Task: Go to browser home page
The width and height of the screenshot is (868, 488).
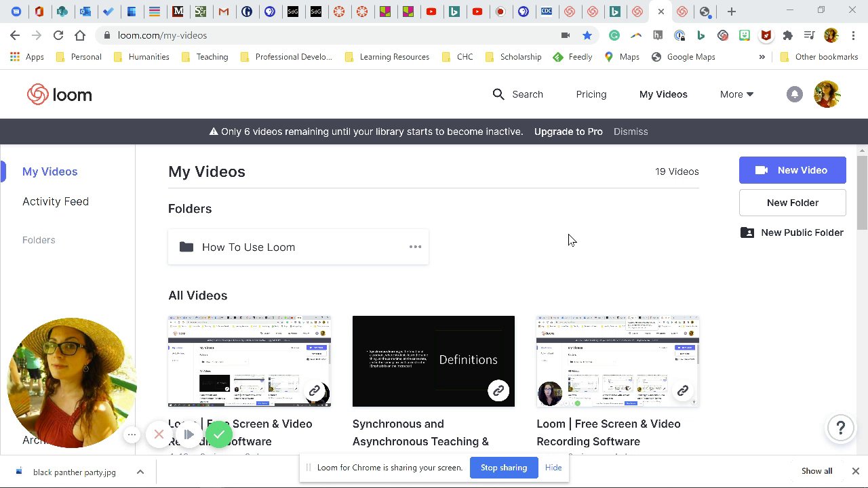Action: point(80,35)
